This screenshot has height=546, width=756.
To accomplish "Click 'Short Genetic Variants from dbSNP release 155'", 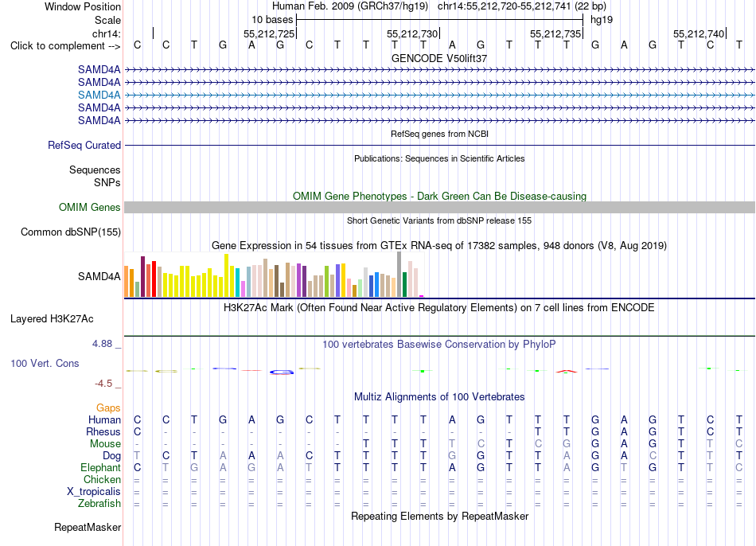I will [x=439, y=221].
